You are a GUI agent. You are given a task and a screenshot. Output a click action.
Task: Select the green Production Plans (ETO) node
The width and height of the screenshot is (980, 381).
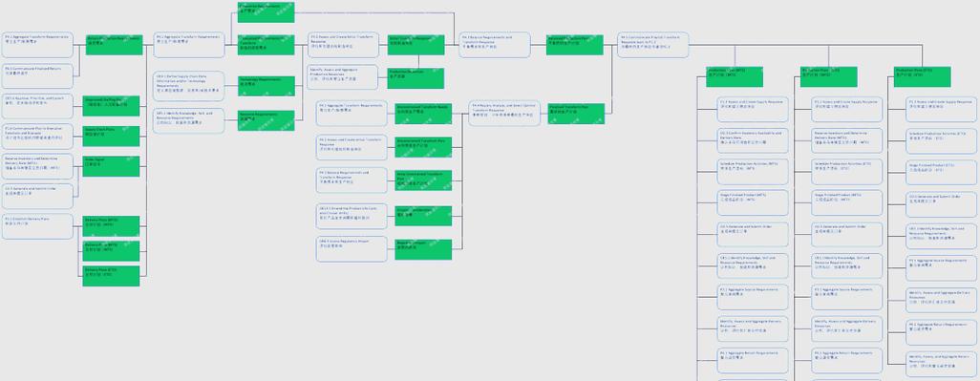point(923,76)
